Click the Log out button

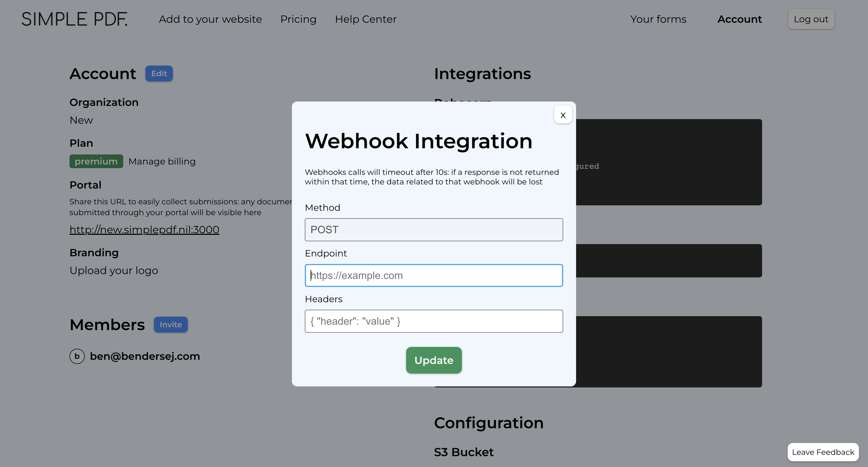tap(811, 19)
